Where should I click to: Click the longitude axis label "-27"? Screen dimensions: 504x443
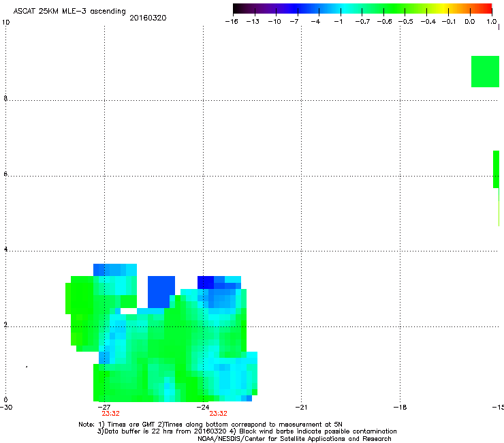click(104, 408)
